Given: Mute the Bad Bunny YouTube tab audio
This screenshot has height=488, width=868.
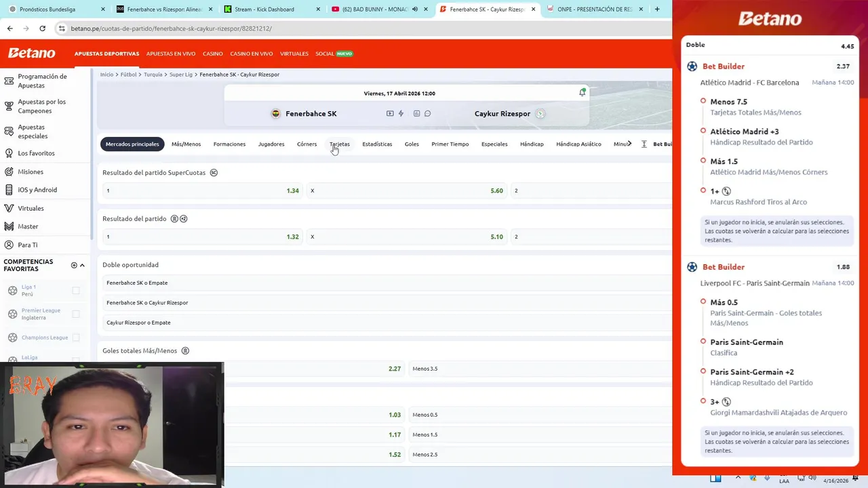Looking at the screenshot, I should point(414,9).
